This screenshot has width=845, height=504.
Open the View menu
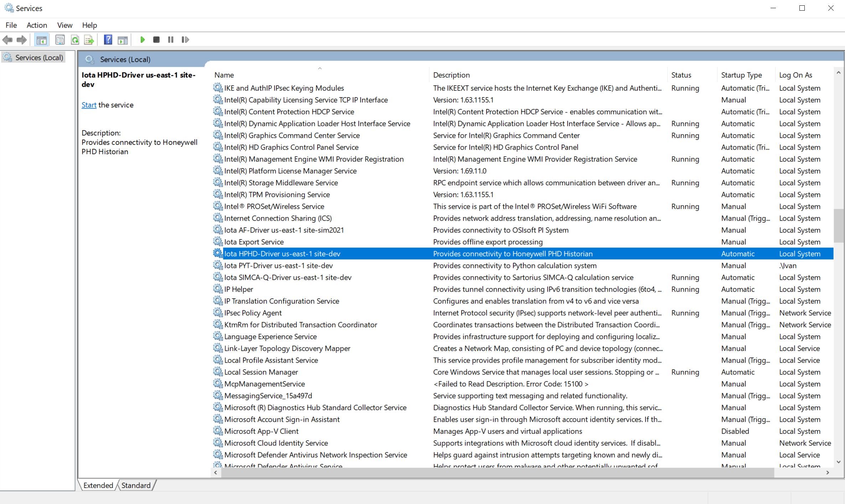(x=65, y=25)
